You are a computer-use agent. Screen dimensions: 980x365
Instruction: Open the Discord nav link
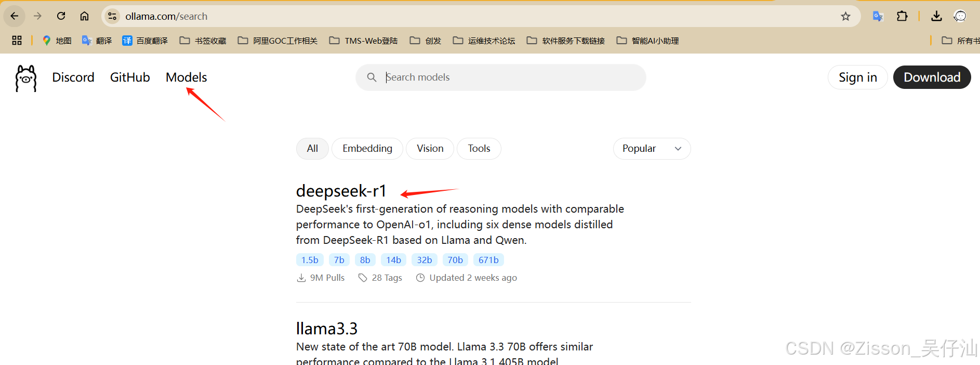click(x=73, y=77)
